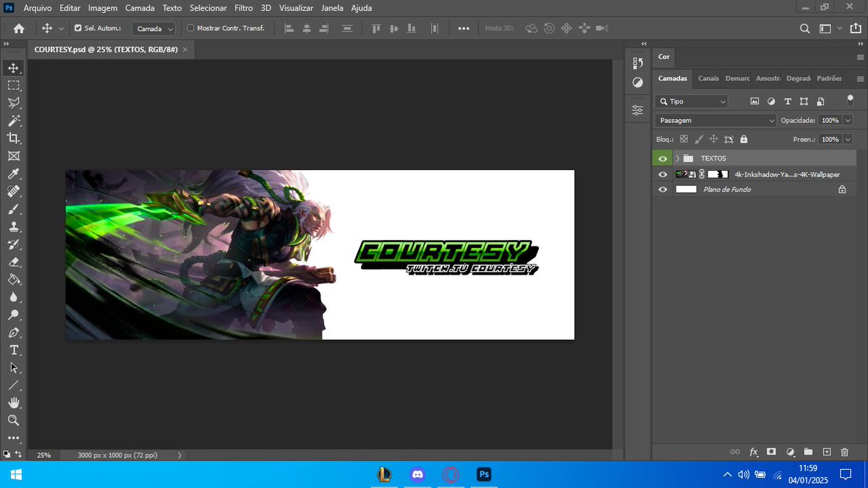Toggle filter for text layers (T)

[788, 101]
